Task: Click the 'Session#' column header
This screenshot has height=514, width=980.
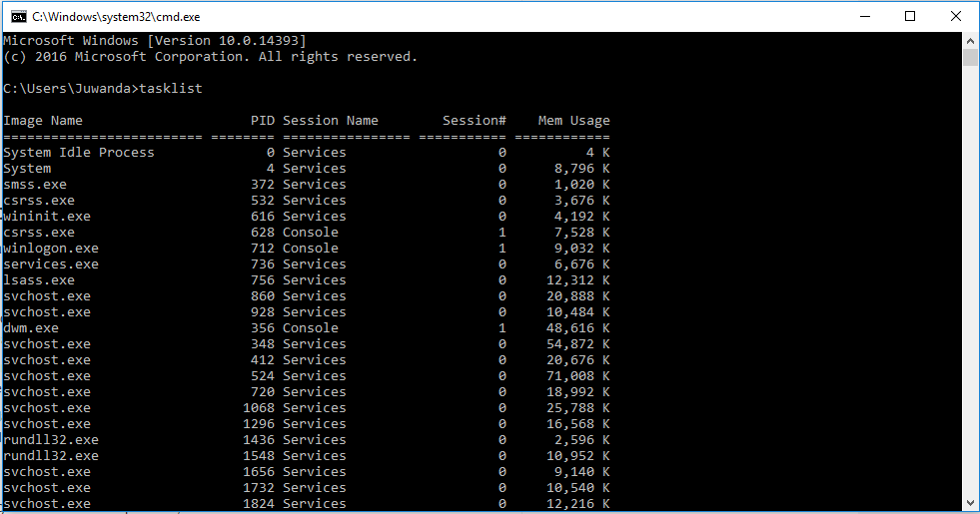Action: (x=475, y=121)
